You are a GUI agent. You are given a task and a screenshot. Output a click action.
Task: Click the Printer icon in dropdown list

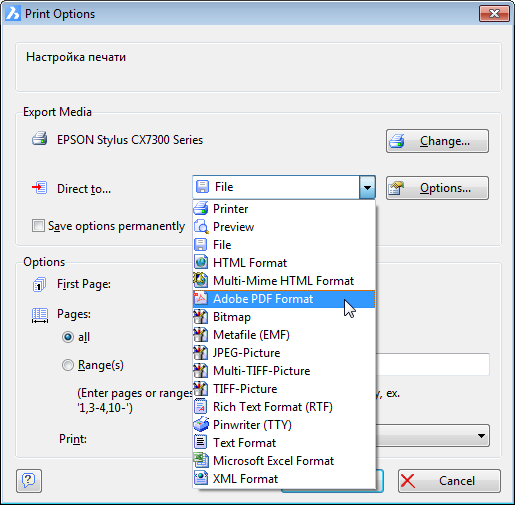click(x=201, y=209)
